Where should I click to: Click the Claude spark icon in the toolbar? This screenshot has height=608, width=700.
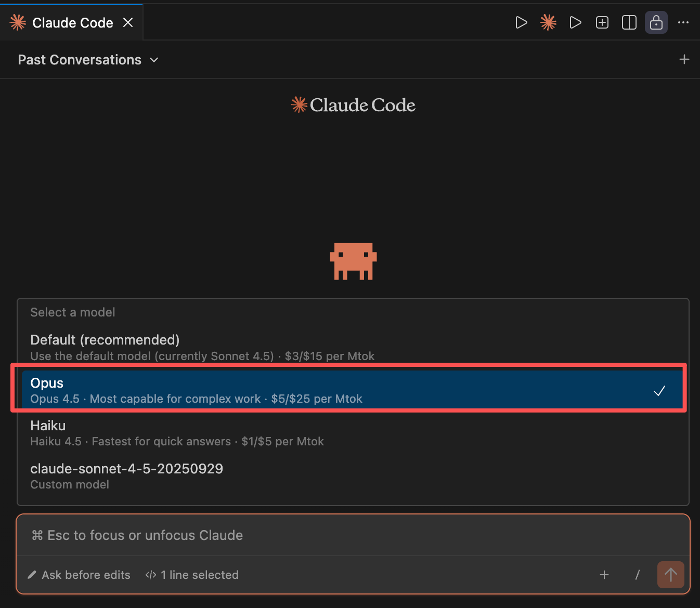(548, 22)
